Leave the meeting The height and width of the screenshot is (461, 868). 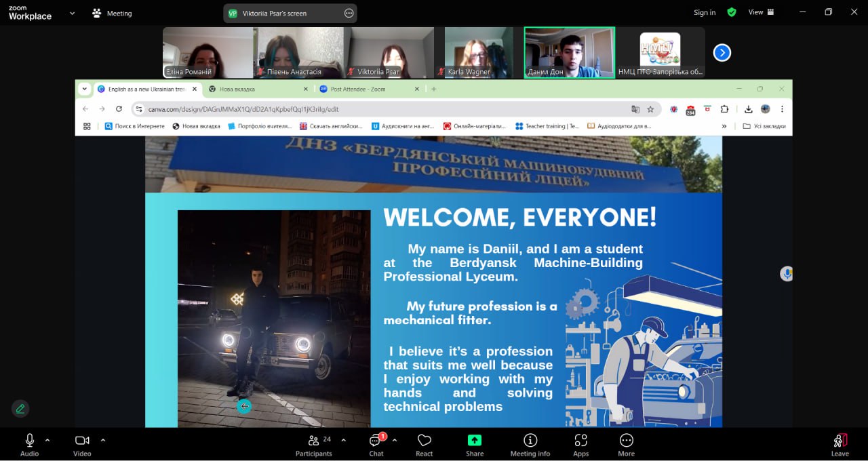pyautogui.click(x=840, y=445)
